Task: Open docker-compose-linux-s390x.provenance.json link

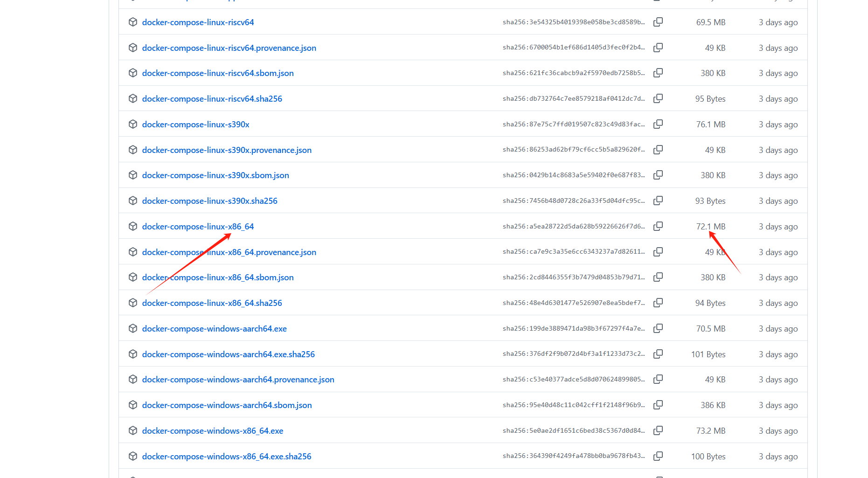Action: [227, 150]
